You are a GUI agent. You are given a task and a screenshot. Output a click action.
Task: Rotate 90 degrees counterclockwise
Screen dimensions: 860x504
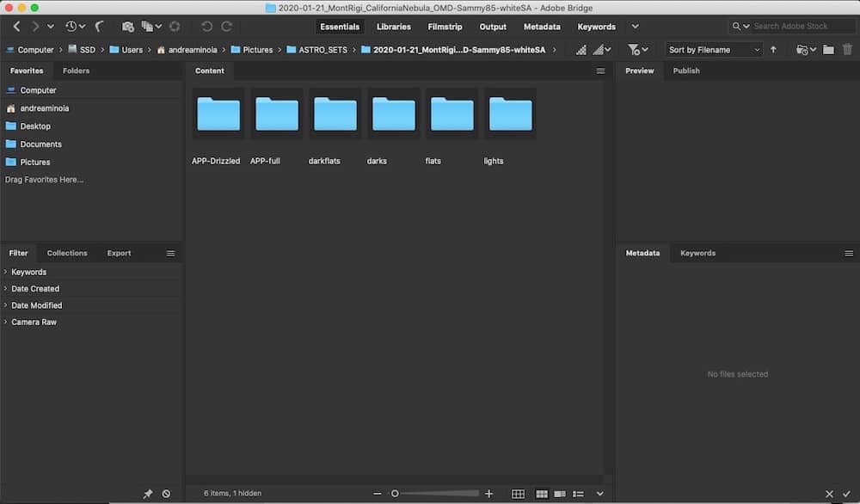tap(206, 27)
